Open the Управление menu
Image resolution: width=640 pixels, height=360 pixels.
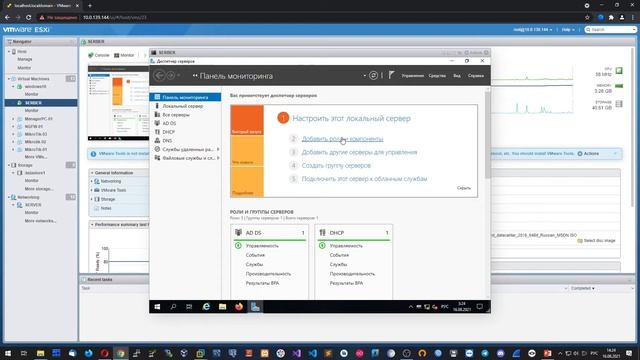click(x=412, y=76)
